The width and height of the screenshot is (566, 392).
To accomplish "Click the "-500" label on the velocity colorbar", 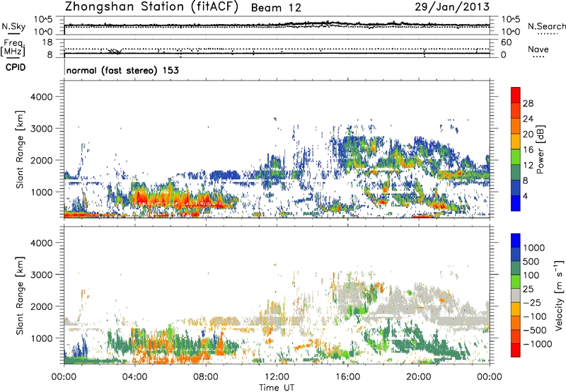I will 535,330.
